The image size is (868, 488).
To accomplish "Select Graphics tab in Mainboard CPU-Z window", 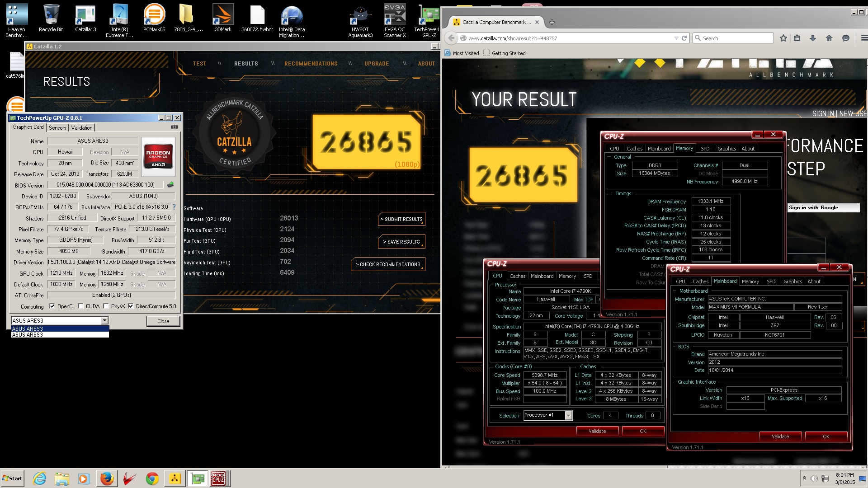I will pos(793,282).
